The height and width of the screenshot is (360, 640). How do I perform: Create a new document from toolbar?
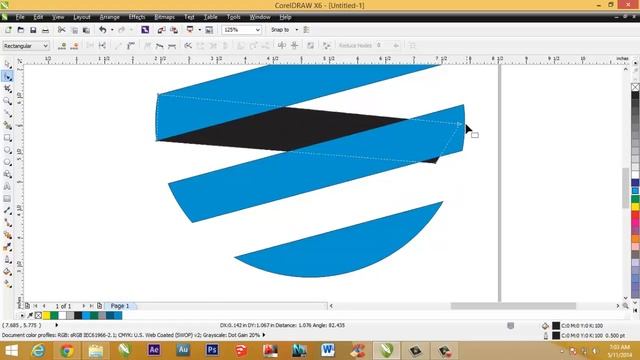pyautogui.click(x=8, y=30)
